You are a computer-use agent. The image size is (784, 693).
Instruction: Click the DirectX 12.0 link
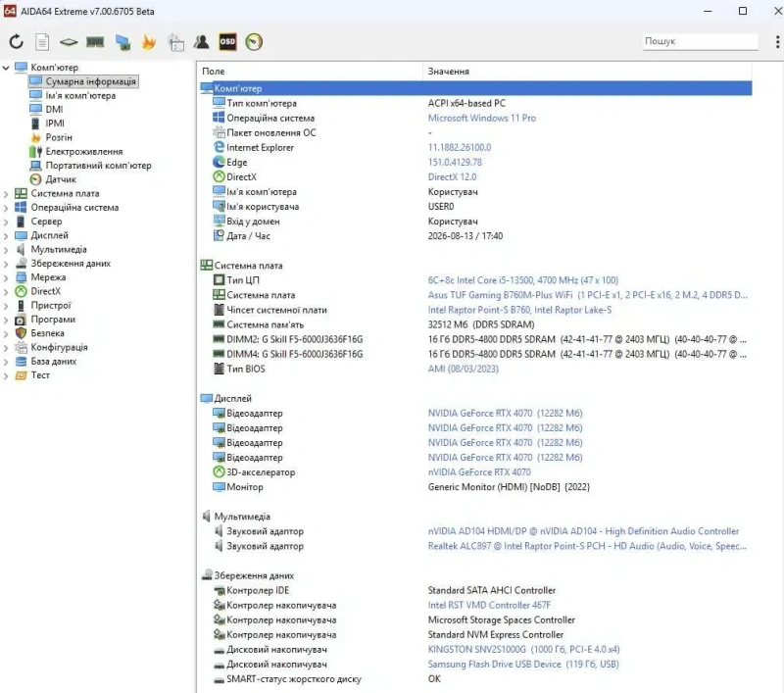[x=452, y=177]
